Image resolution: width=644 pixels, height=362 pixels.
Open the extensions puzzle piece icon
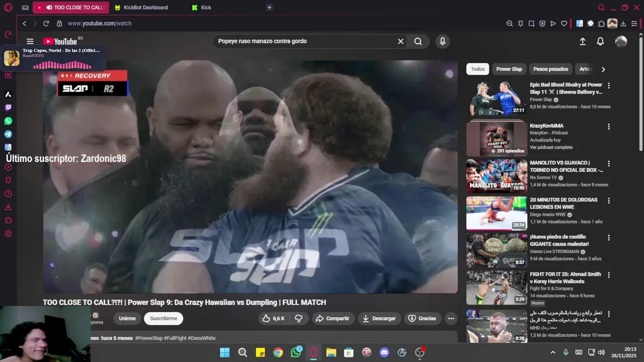601,24
